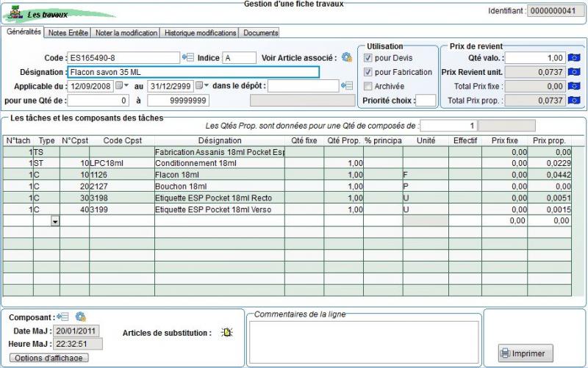The width and height of the screenshot is (588, 368).
Task: Click the LPC18ml component code cell
Action: [122, 163]
